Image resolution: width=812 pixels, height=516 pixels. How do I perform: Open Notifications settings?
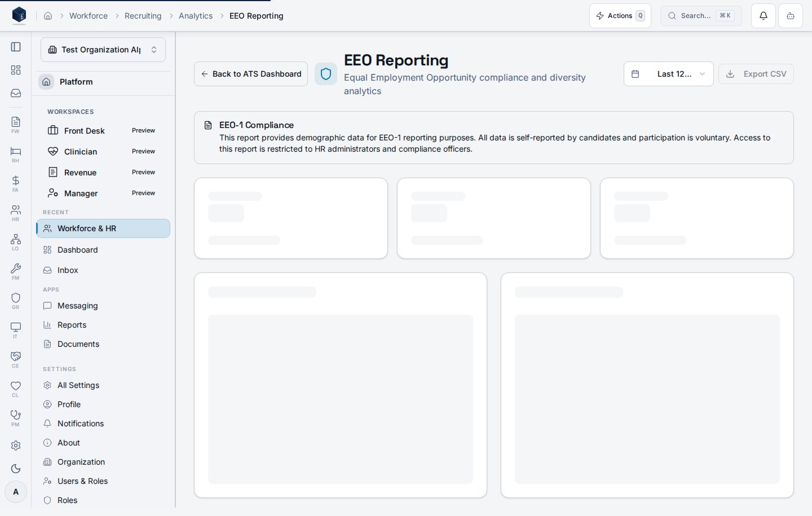click(103, 424)
